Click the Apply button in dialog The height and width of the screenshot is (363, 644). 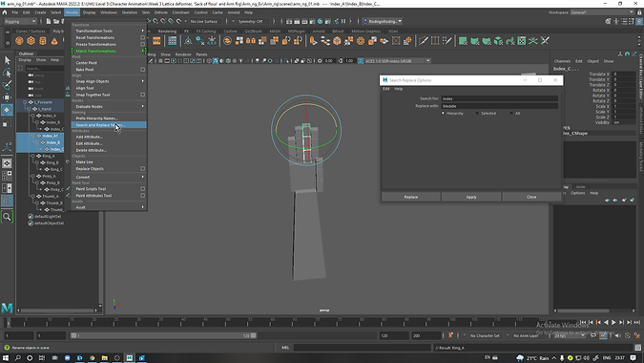tap(471, 197)
